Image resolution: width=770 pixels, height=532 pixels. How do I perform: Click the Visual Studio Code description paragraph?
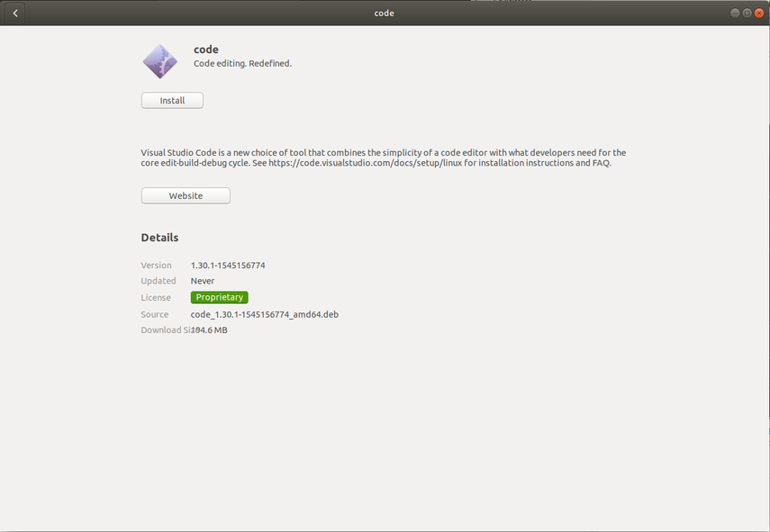pyautogui.click(x=383, y=158)
